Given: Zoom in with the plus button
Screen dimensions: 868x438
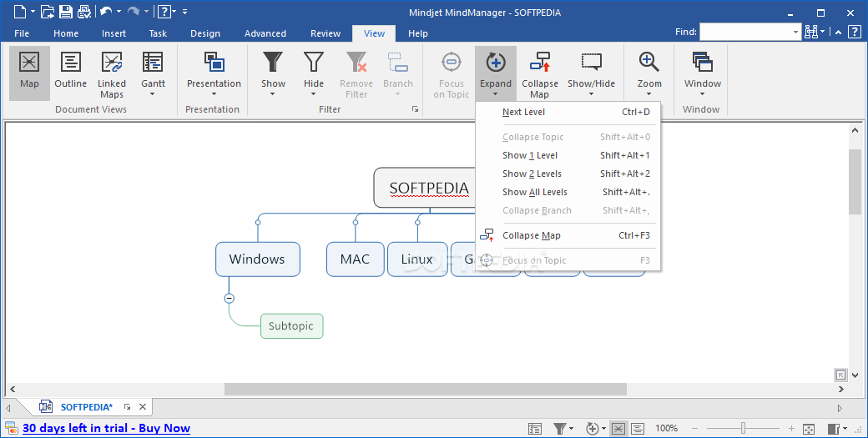Looking at the screenshot, I should [x=791, y=429].
